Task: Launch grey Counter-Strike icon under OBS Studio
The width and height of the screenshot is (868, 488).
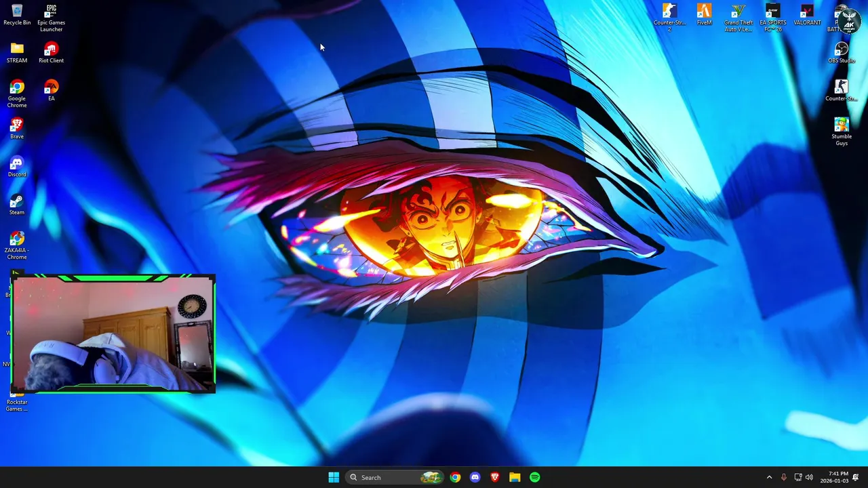Action: [842, 90]
